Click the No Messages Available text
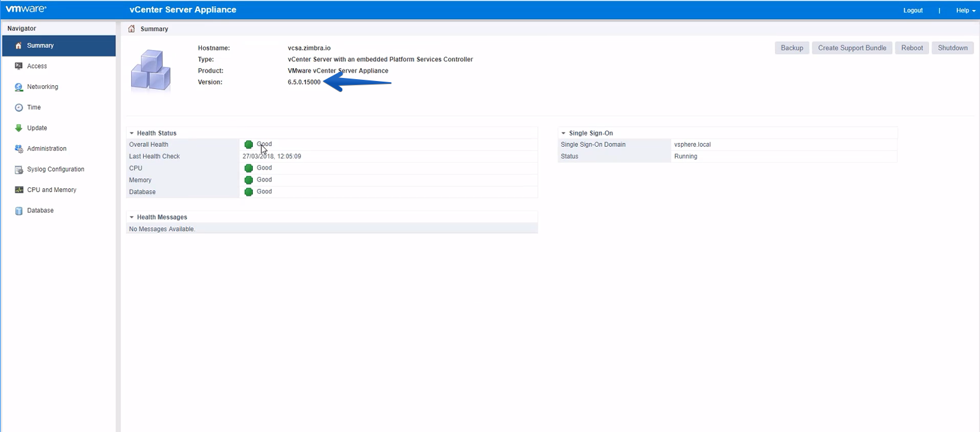 click(x=162, y=229)
